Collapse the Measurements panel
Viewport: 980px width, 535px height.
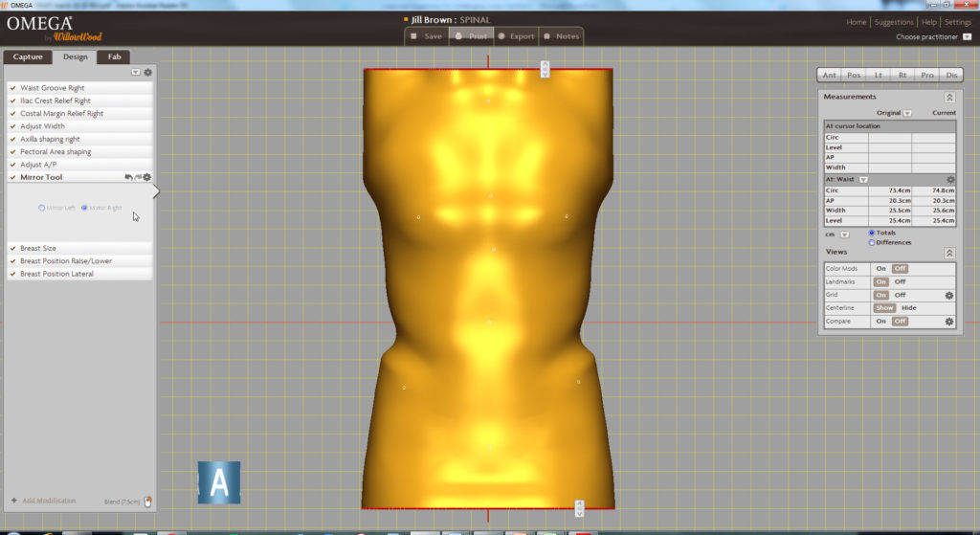point(948,98)
